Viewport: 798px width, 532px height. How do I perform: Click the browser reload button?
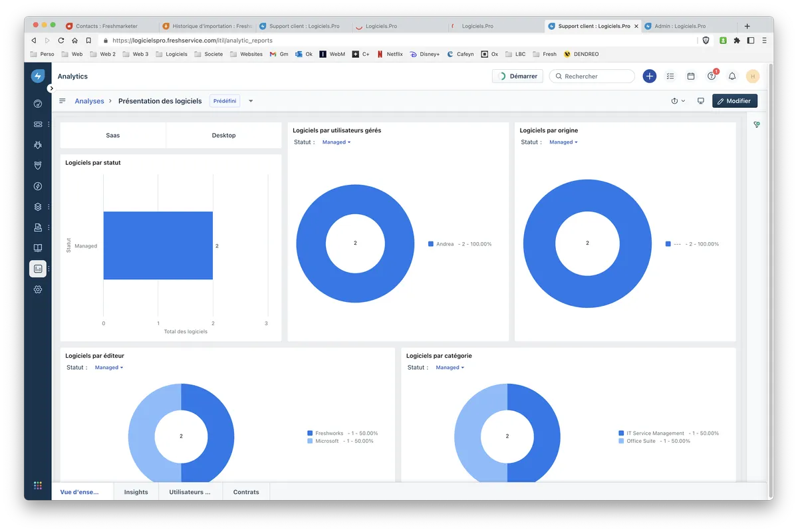[x=61, y=41]
